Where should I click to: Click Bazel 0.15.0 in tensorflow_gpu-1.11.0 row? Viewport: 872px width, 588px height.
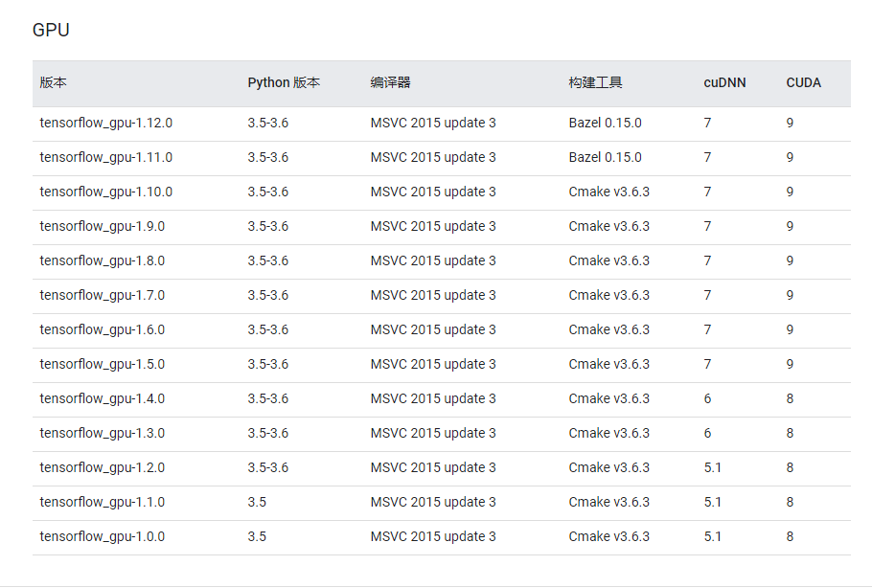pos(605,157)
